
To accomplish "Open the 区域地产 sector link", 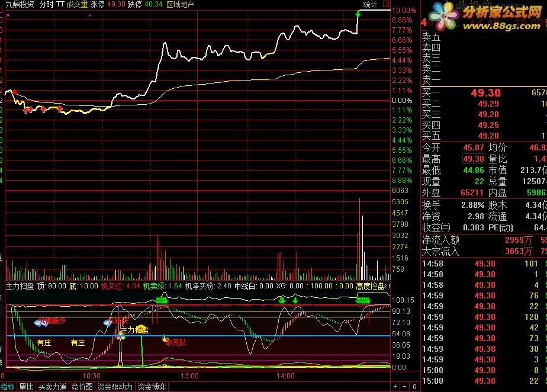I will (181, 4).
